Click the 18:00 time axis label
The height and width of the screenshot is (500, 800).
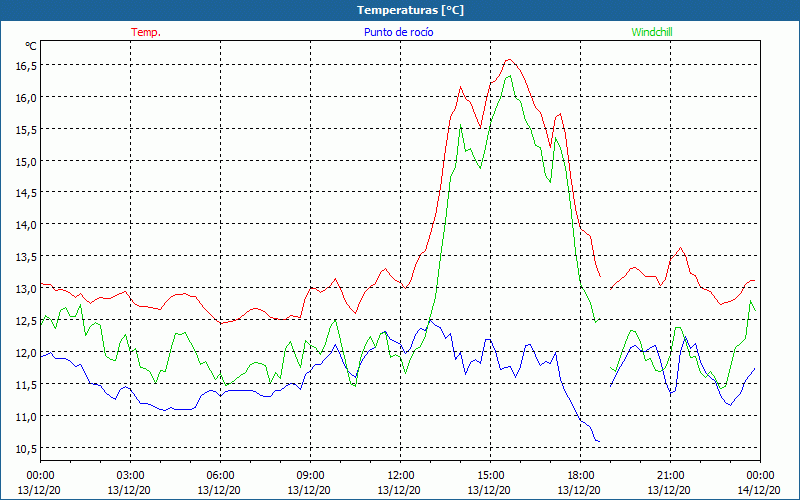pyautogui.click(x=581, y=476)
